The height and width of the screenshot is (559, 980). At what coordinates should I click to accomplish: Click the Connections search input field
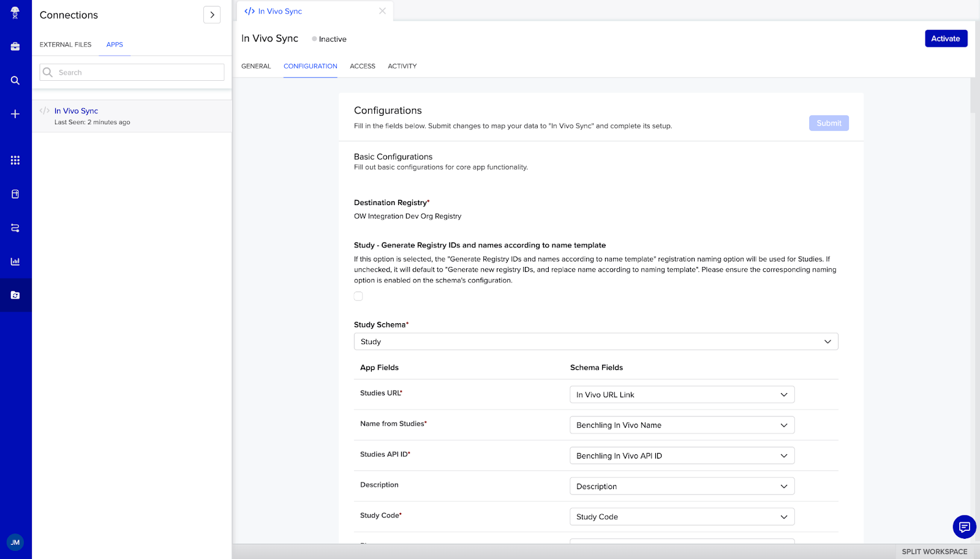(139, 72)
